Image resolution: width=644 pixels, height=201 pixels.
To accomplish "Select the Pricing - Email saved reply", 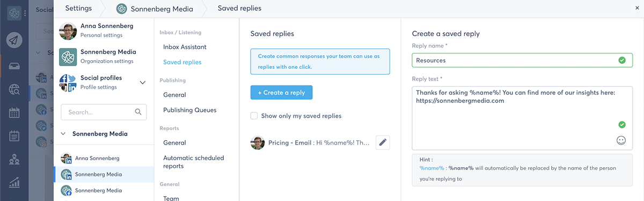I will click(x=311, y=142).
